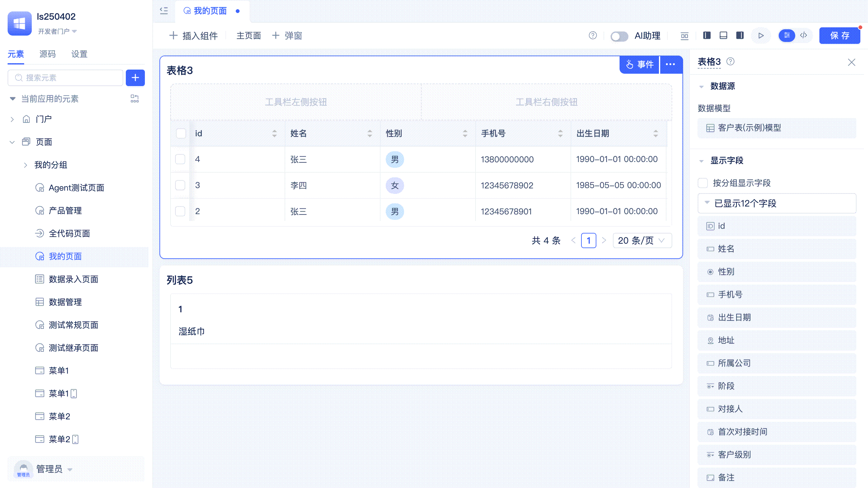The image size is (868, 488).
Task: Click 工具栏左侧按钮 placeholder area
Action: click(296, 102)
